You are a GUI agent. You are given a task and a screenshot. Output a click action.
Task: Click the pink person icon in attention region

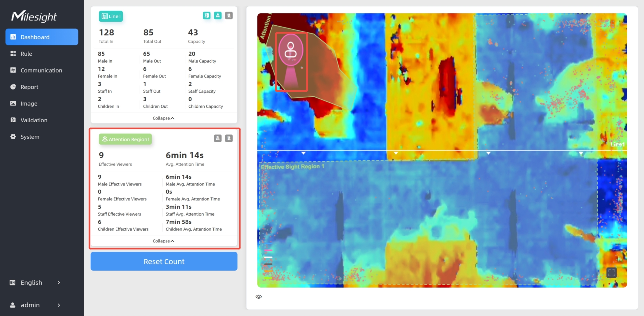291,50
